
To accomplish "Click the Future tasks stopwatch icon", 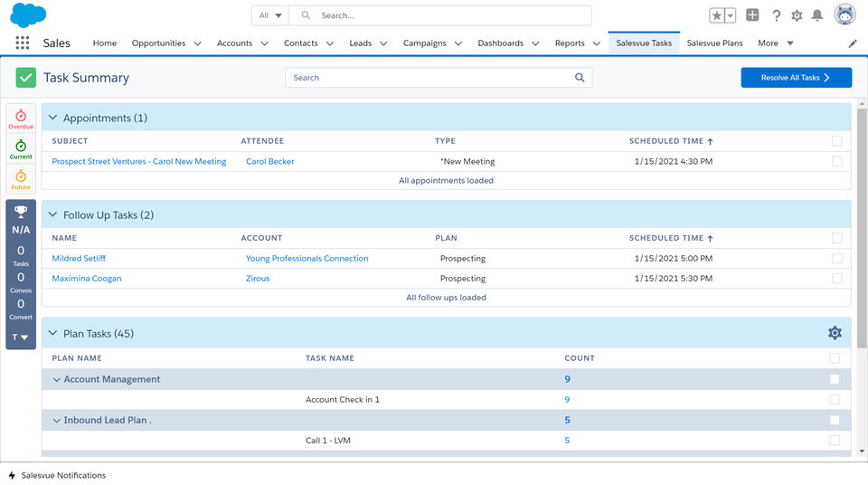I will coord(21,176).
